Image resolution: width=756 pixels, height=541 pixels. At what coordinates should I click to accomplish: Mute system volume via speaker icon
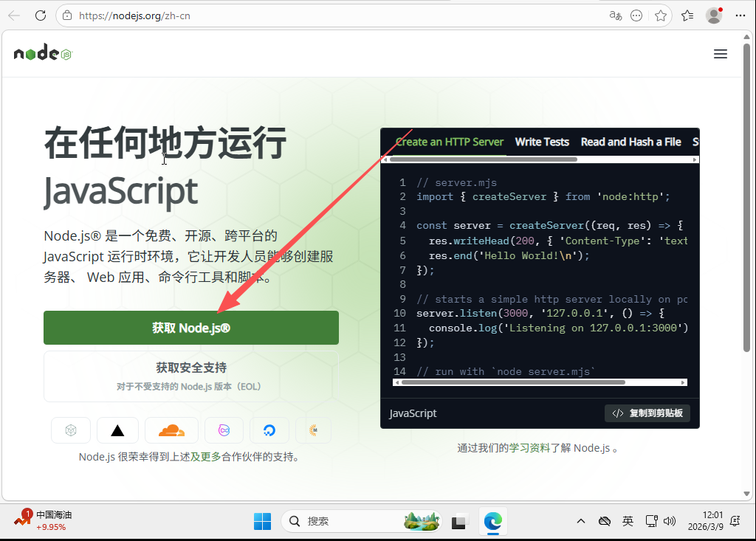670,521
